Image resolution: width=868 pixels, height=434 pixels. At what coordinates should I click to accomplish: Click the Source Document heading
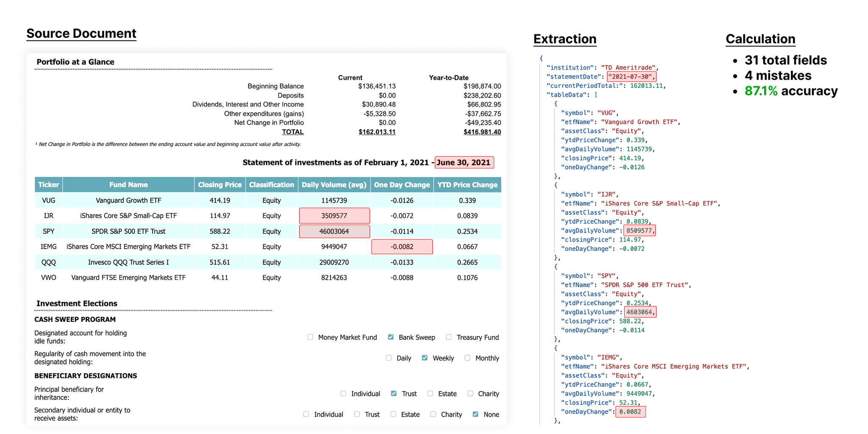coord(81,33)
